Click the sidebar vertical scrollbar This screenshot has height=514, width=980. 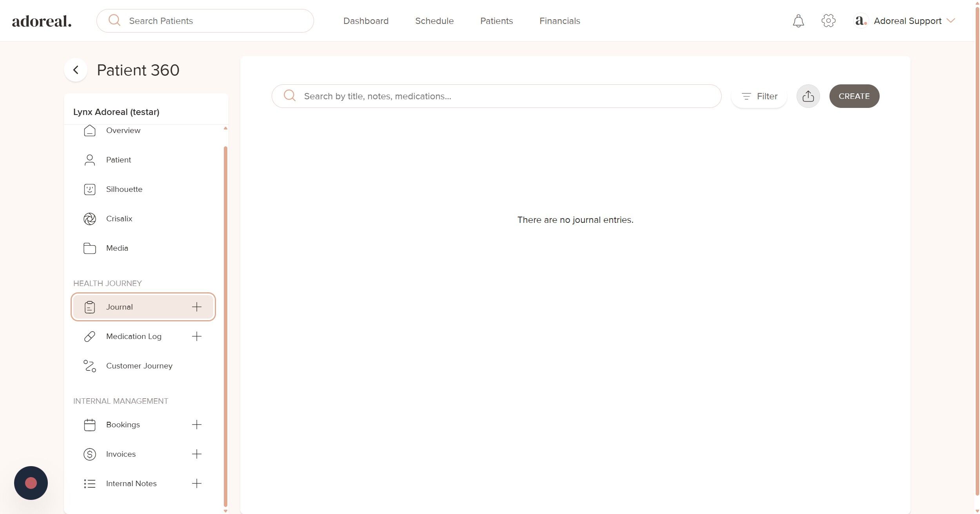[x=225, y=326]
